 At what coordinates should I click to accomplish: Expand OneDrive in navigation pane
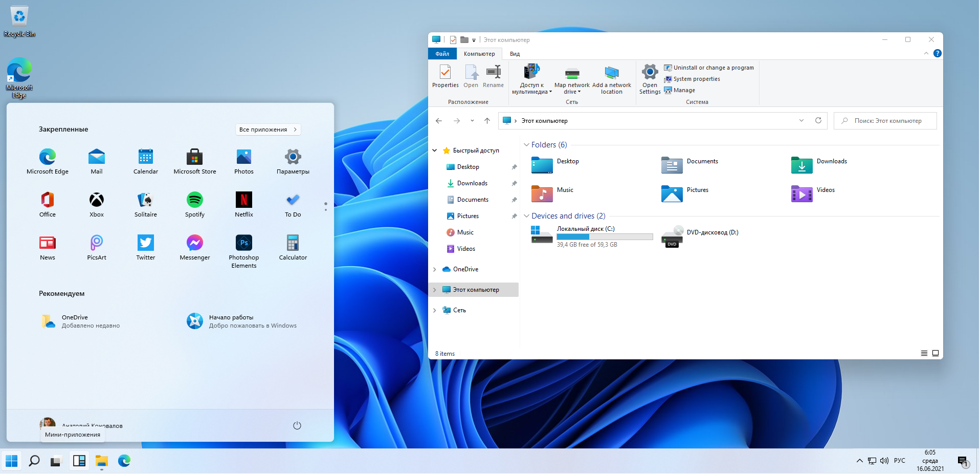click(435, 269)
